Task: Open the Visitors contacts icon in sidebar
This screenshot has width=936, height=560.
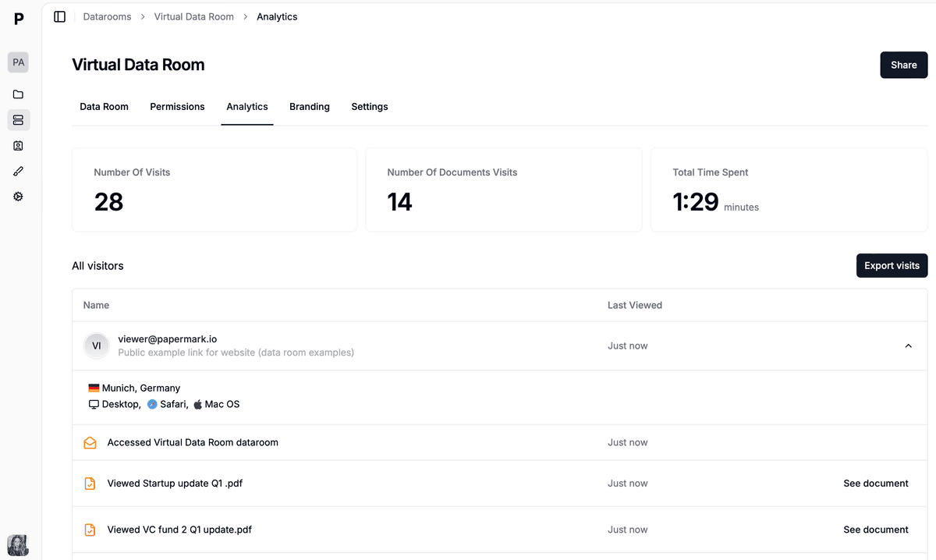Action: pyautogui.click(x=18, y=145)
